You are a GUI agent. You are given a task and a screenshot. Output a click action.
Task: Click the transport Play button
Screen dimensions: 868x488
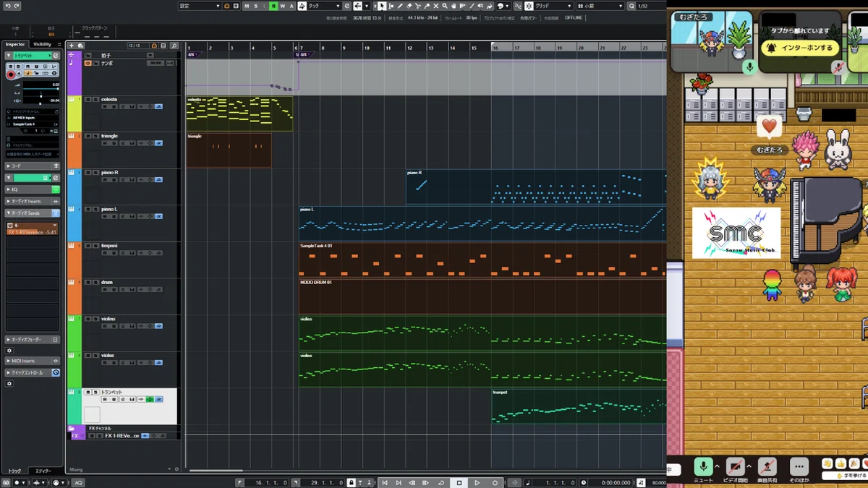(x=477, y=482)
